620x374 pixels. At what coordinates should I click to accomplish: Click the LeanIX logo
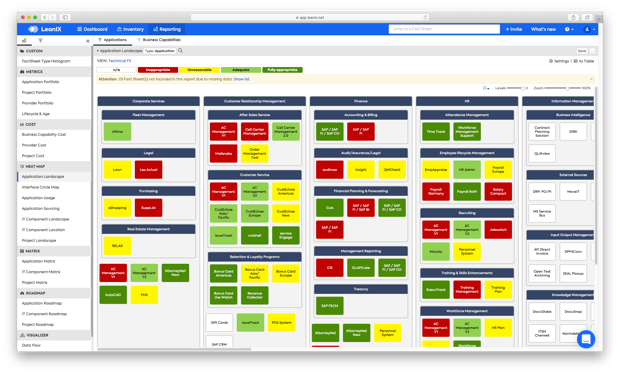point(45,29)
